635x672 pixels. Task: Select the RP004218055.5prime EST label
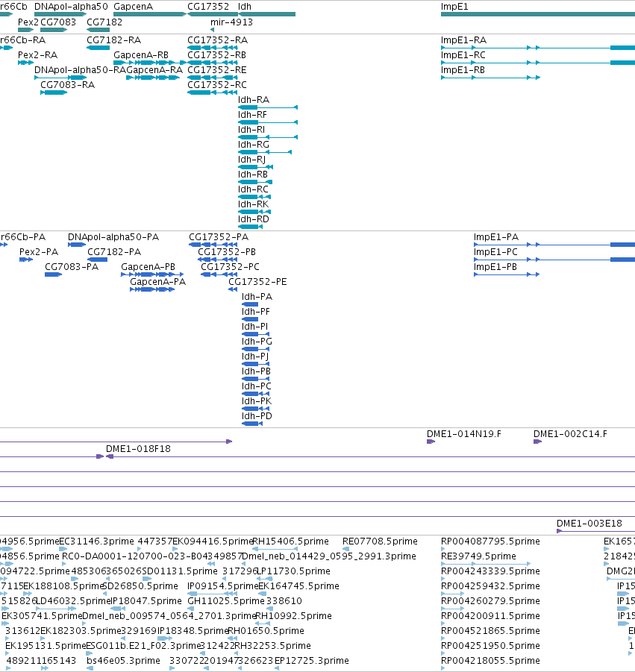[490, 660]
